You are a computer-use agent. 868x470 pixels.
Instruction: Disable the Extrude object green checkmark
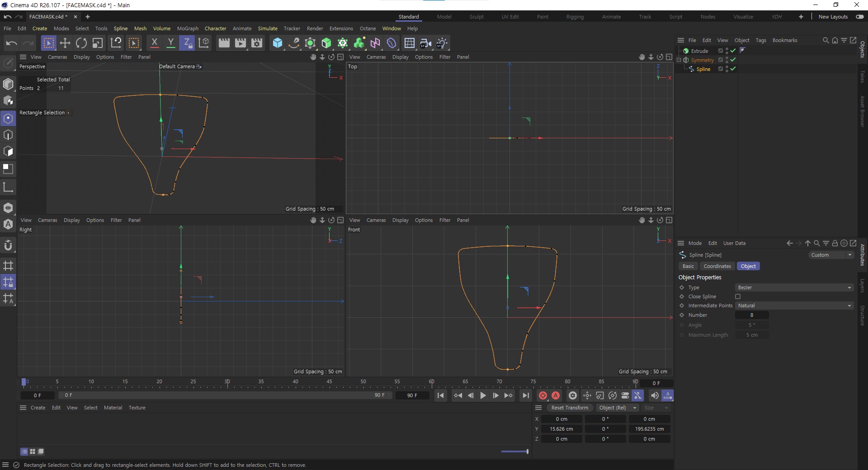[x=733, y=51]
